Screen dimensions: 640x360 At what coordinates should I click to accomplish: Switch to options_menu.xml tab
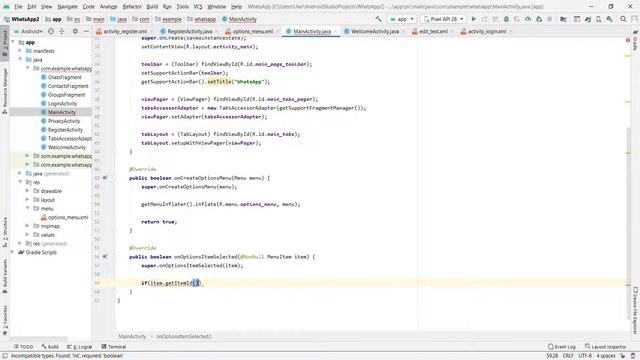tap(252, 31)
